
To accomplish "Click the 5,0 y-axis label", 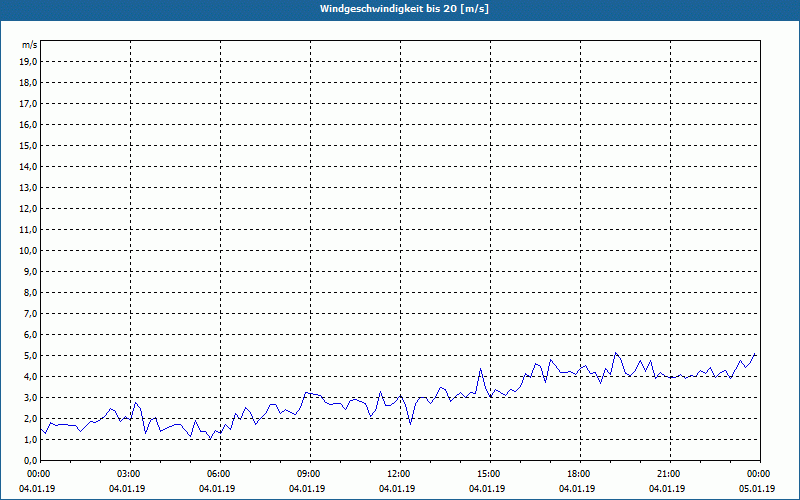I will point(31,356).
